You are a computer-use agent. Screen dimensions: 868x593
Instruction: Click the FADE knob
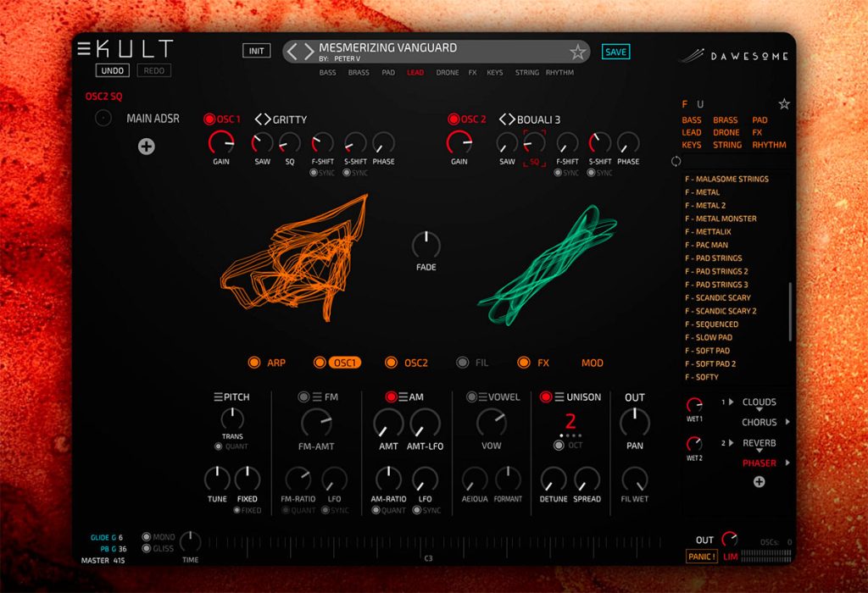point(426,245)
